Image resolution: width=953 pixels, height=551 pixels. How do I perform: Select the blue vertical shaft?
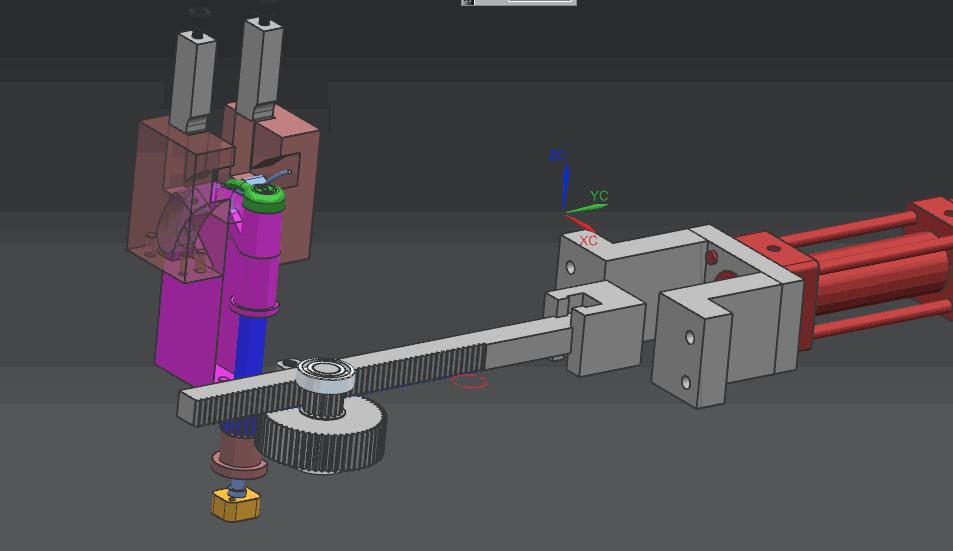point(250,347)
